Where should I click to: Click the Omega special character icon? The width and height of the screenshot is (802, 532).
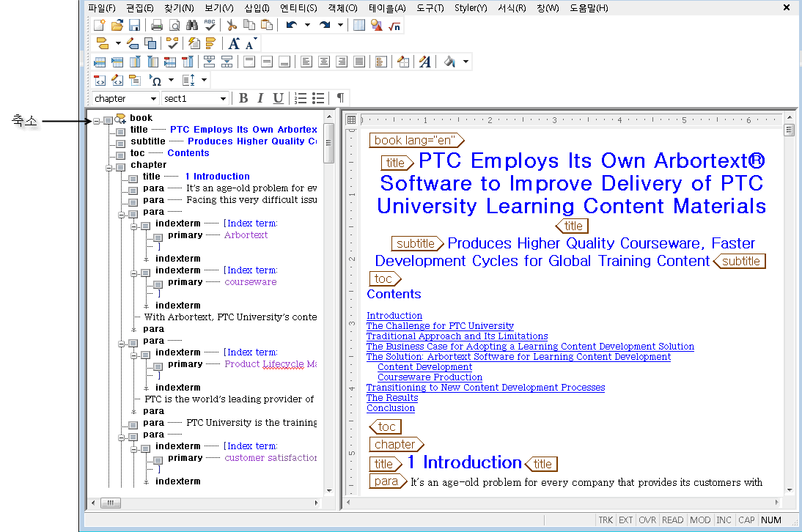155,80
